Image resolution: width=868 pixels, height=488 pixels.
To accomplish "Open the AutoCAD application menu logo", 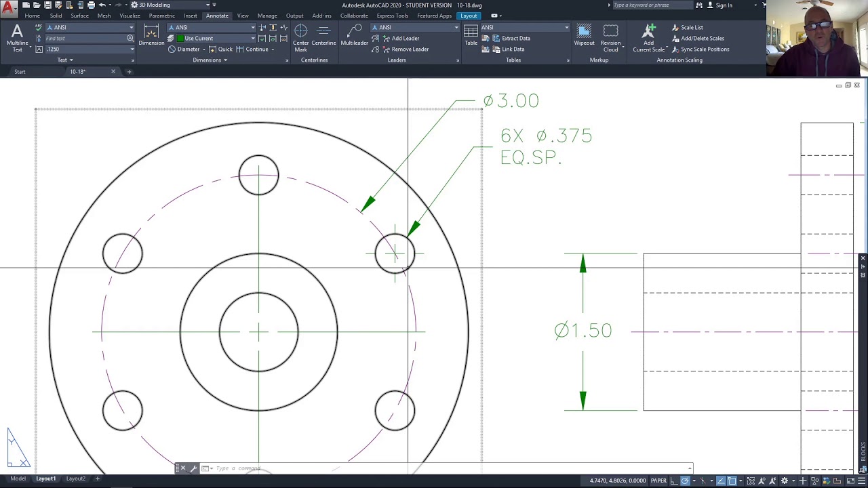I will coord(9,9).
